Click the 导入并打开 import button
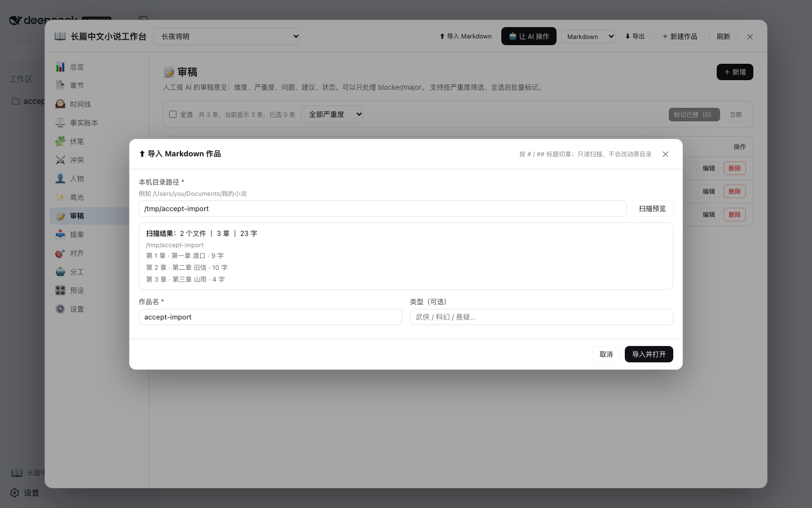 pyautogui.click(x=649, y=354)
